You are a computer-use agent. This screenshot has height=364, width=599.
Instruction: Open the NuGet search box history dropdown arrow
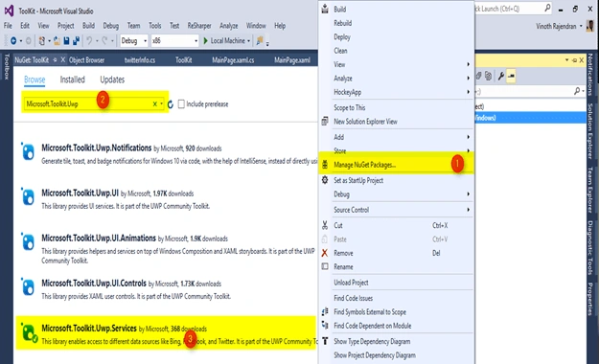161,103
